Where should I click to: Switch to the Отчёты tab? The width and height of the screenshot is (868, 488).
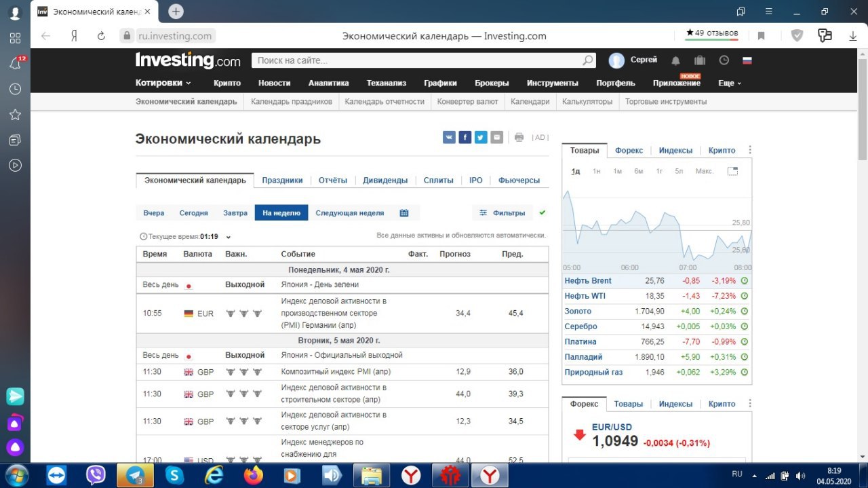pyautogui.click(x=333, y=181)
